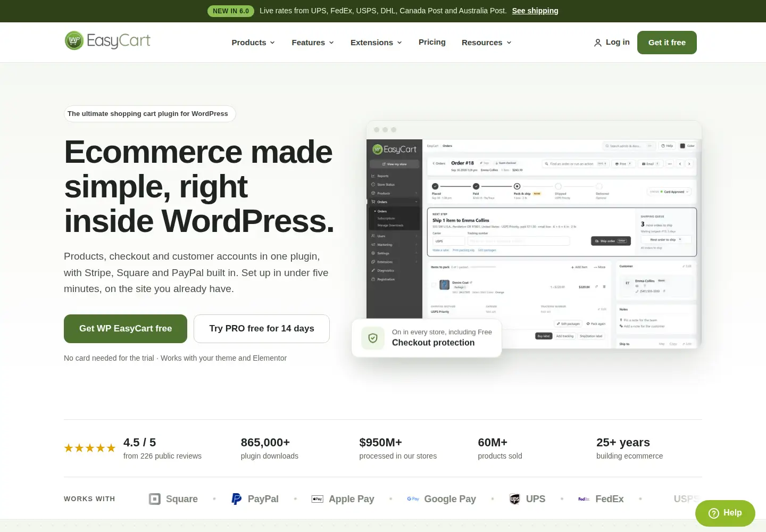
Task: Expand the Resources menu
Action: 486,43
